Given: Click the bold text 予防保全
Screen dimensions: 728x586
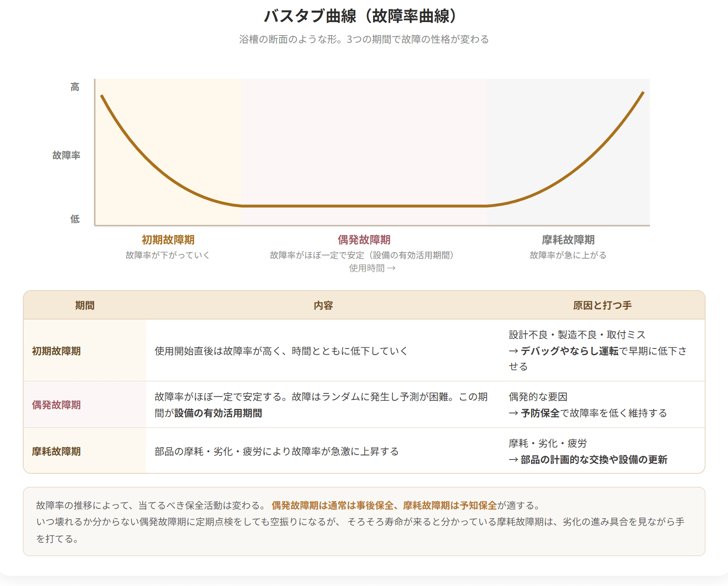Looking at the screenshot, I should coord(540,413).
